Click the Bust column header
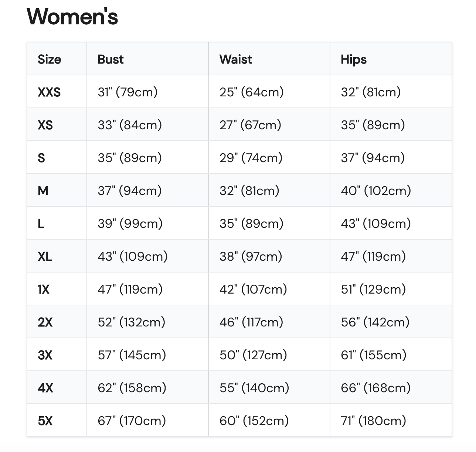Viewport: 476px width, 452px height. [110, 59]
